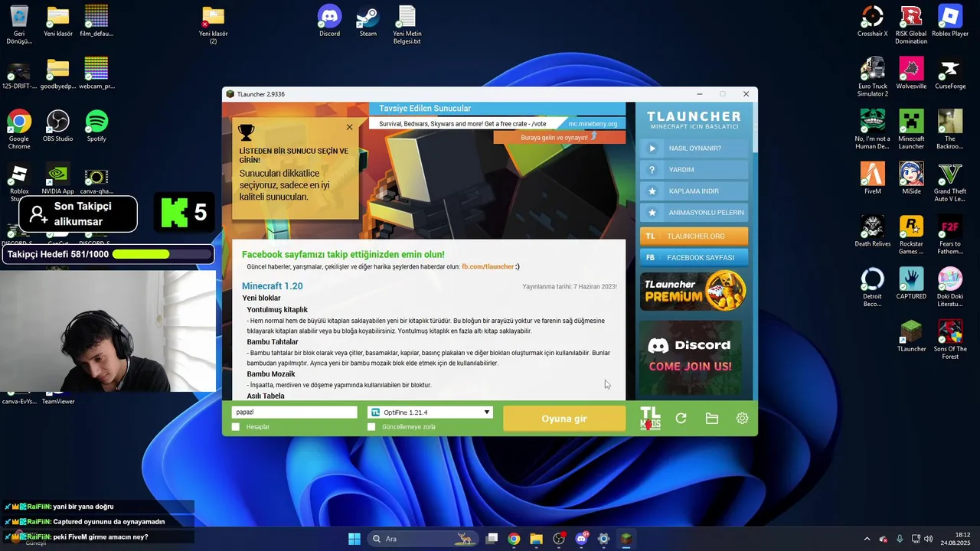Click the Minecraft 1.20 news heading
Image resolution: width=980 pixels, height=551 pixels.
(x=273, y=286)
